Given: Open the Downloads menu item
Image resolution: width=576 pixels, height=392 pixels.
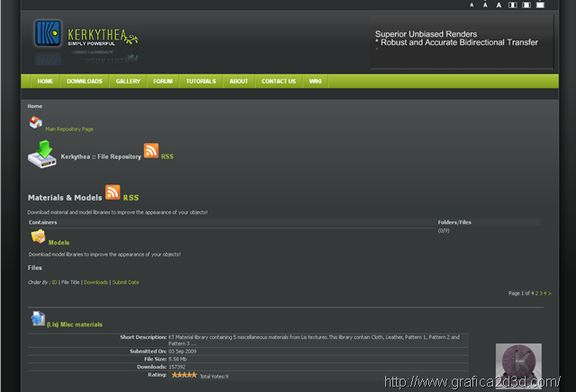Looking at the screenshot, I should (x=85, y=81).
